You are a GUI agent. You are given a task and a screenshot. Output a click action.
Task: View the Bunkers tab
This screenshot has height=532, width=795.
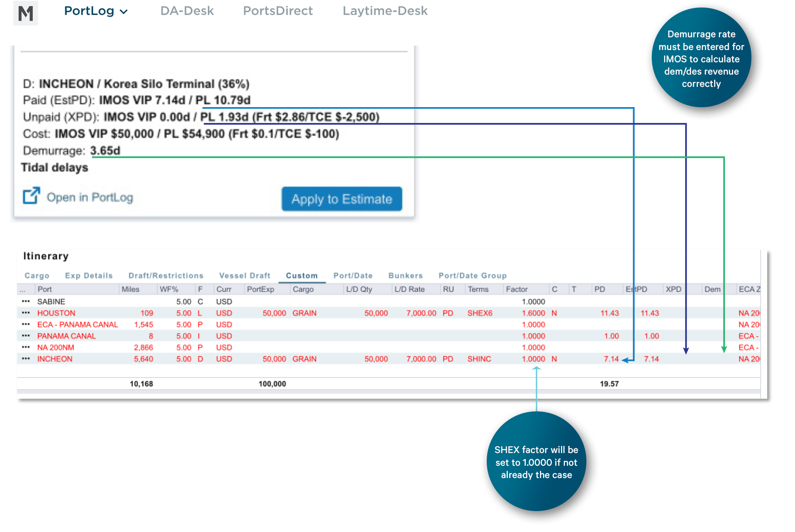405,275
